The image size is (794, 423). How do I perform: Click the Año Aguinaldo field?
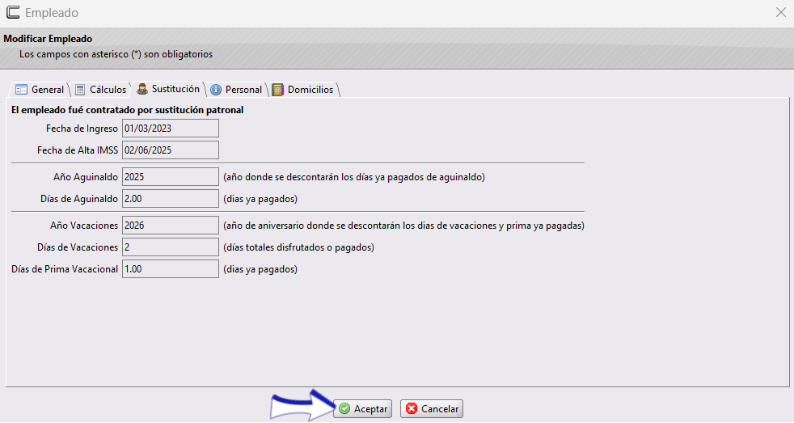pyautogui.click(x=170, y=177)
